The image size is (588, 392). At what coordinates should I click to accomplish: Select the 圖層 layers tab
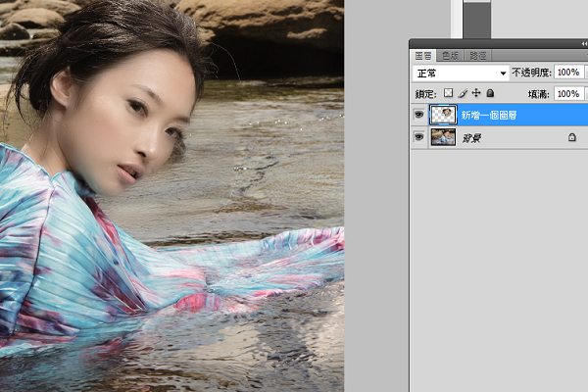423,56
